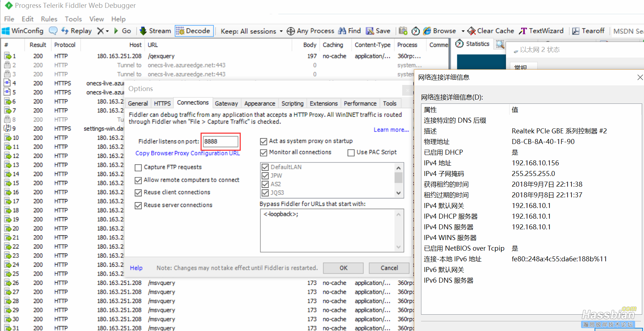Image resolution: width=644 pixels, height=331 pixels.
Task: Open Find sessions binoculars
Action: click(x=342, y=31)
